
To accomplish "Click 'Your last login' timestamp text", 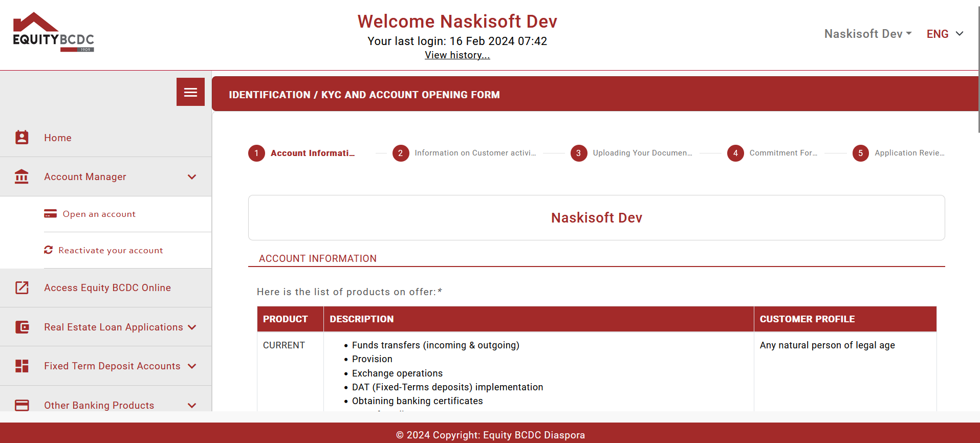I will [458, 41].
